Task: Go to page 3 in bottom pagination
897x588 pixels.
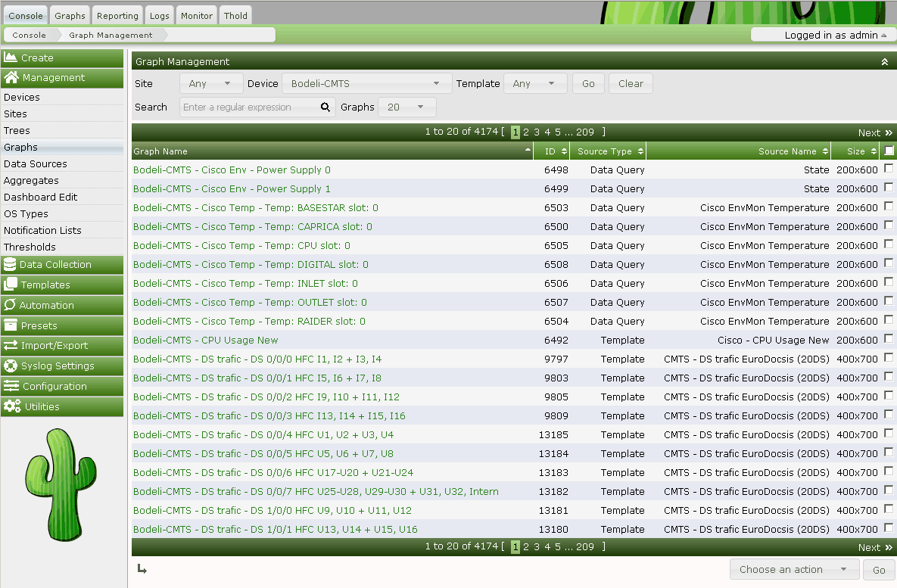Action: pos(537,547)
